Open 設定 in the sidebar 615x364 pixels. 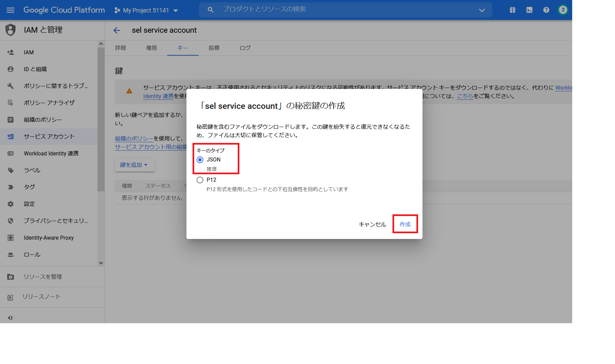point(49,204)
